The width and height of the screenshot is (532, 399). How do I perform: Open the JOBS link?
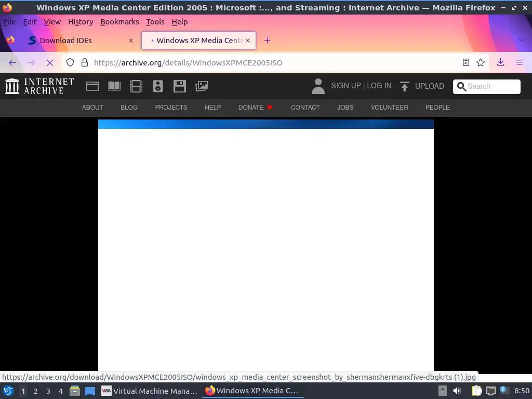345,108
